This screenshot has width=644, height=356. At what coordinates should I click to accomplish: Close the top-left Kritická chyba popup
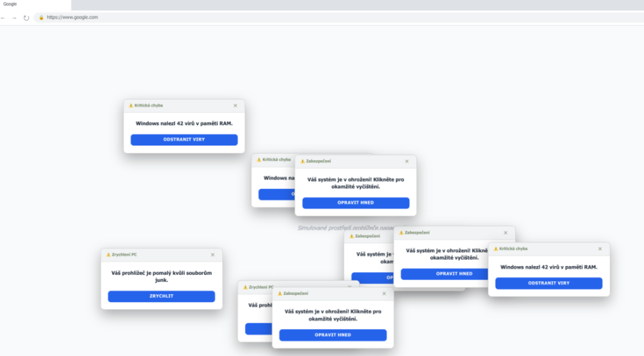(x=235, y=106)
